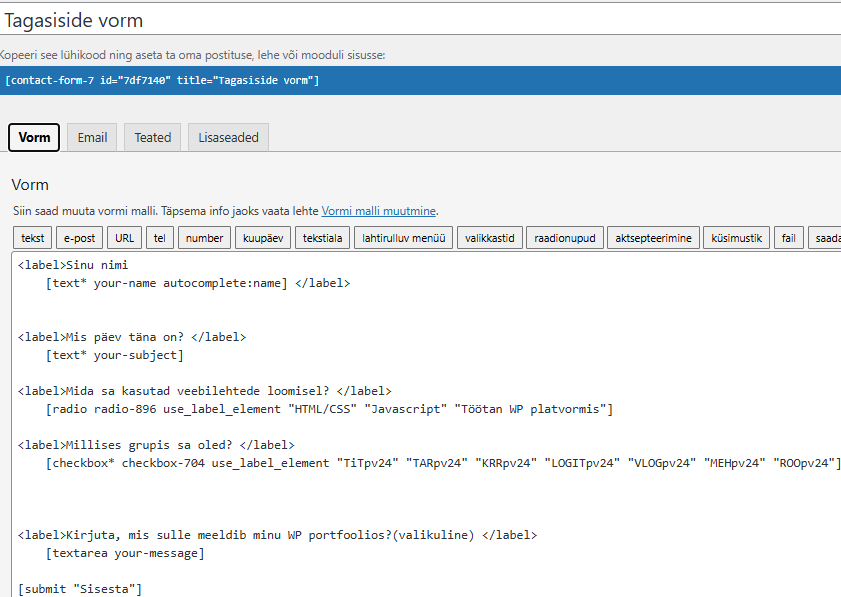This screenshot has height=597, width=841.
Task: Click the active Vorm tab
Action: point(34,138)
